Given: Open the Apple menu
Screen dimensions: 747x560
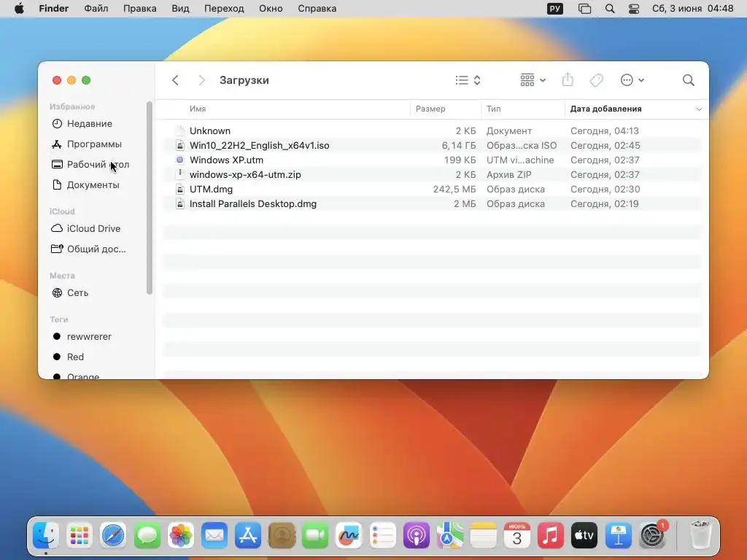Looking at the screenshot, I should click(19, 9).
